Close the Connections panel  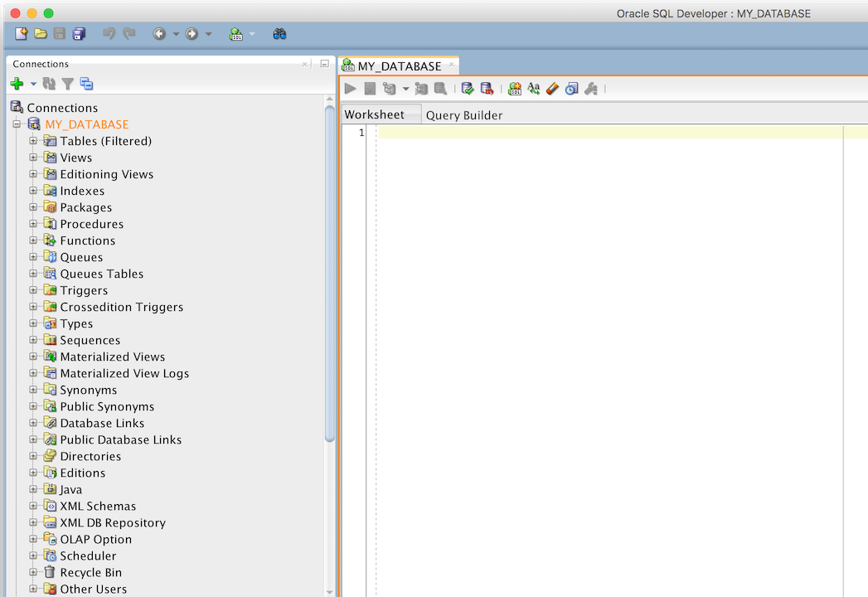tap(304, 64)
